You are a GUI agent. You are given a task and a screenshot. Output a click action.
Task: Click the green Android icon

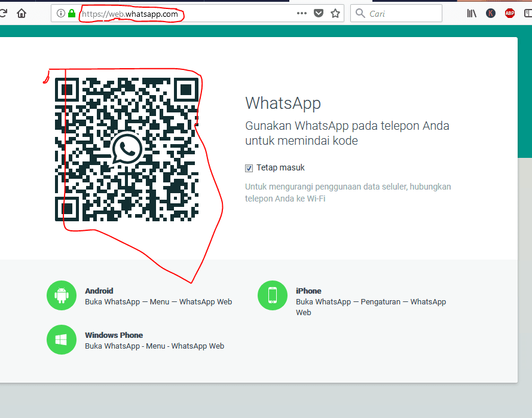tap(62, 295)
